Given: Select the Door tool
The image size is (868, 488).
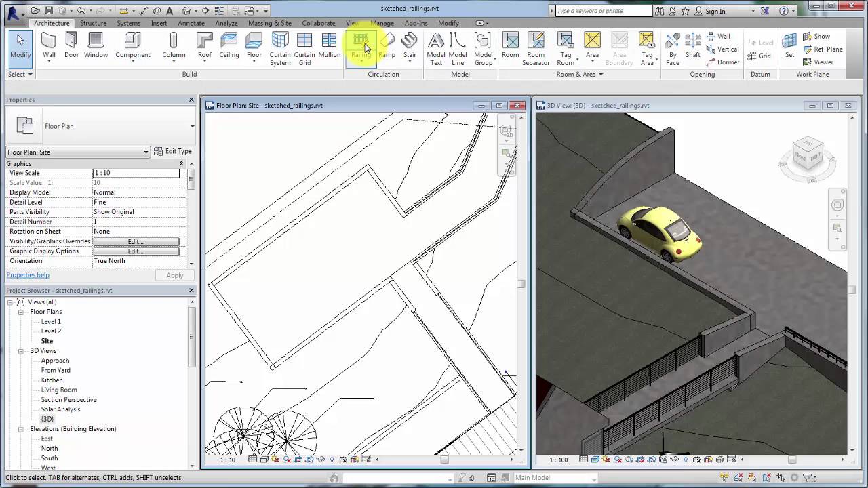Looking at the screenshot, I should pos(71,46).
